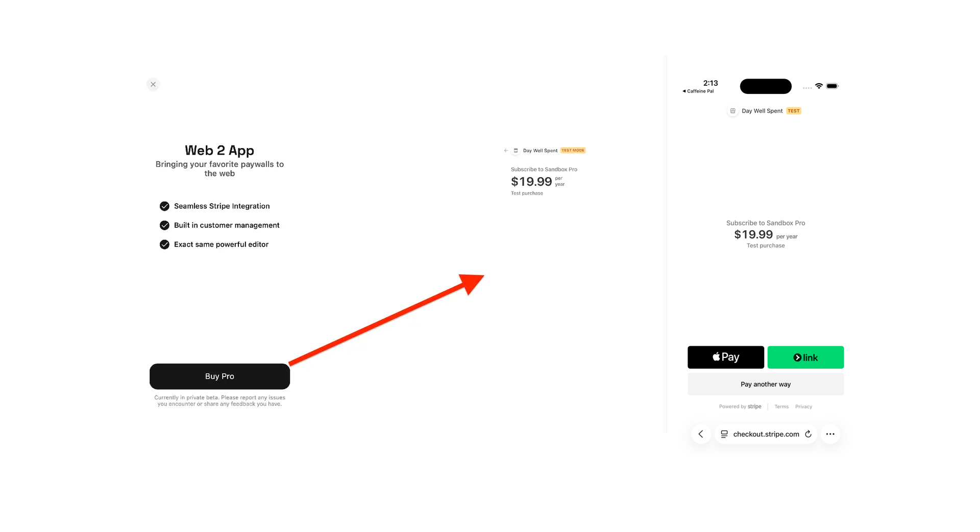Open the Stripe Terms link
This screenshot has height=532, width=980.
point(781,407)
